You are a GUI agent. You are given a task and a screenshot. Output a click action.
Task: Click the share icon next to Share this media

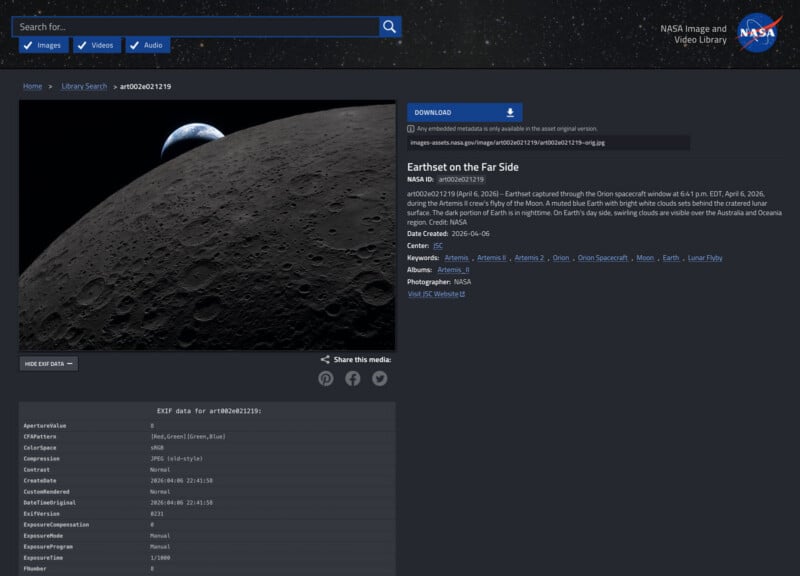coord(324,358)
